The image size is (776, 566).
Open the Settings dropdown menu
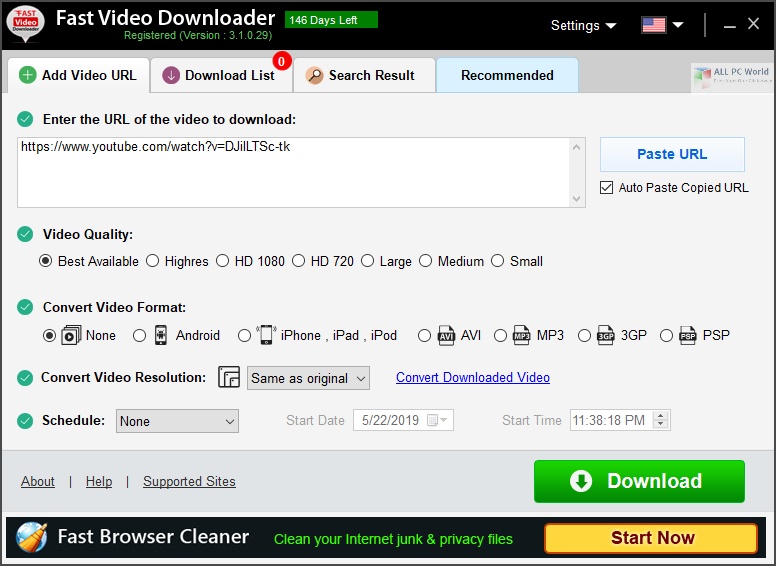pyautogui.click(x=583, y=25)
